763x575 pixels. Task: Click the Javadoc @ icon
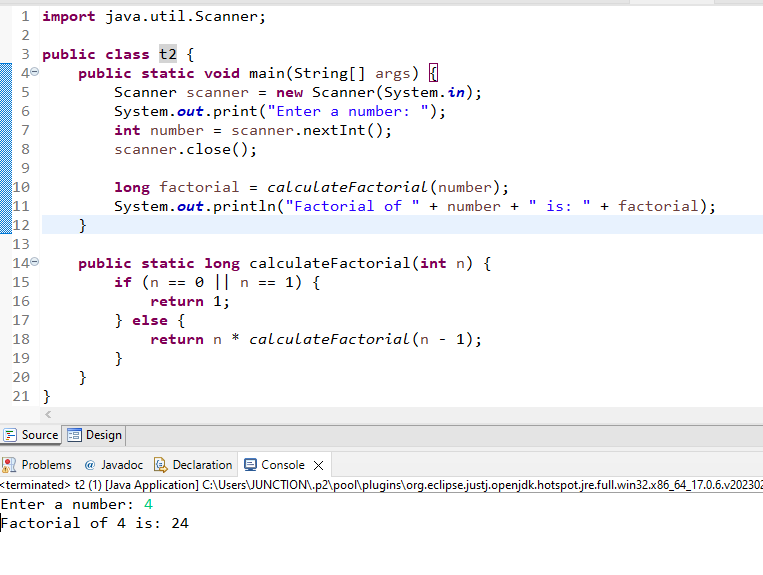coord(90,465)
